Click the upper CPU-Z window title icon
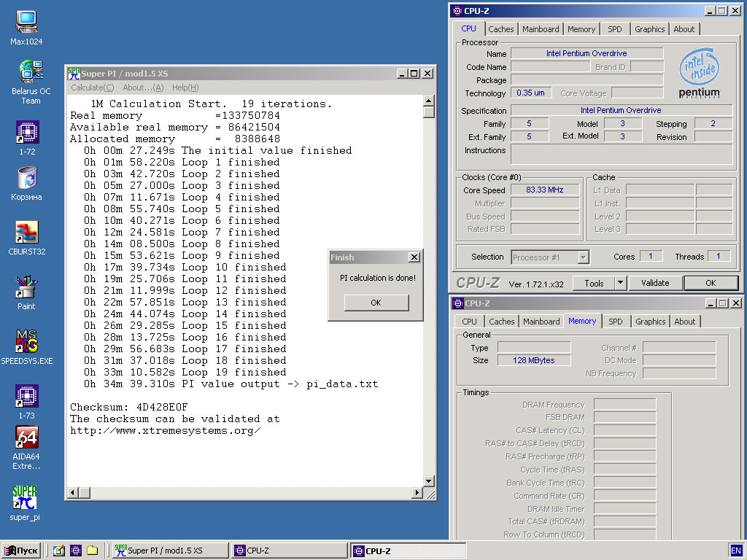Screen dimensions: 747x560 point(457,11)
